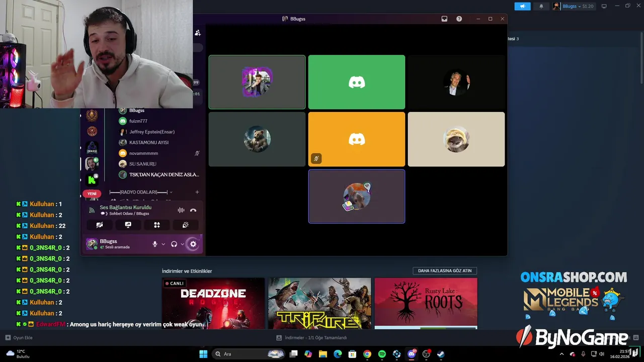The width and height of the screenshot is (644, 362).
Task: Open the soundboard icon in Discord
Action: [x=186, y=225]
